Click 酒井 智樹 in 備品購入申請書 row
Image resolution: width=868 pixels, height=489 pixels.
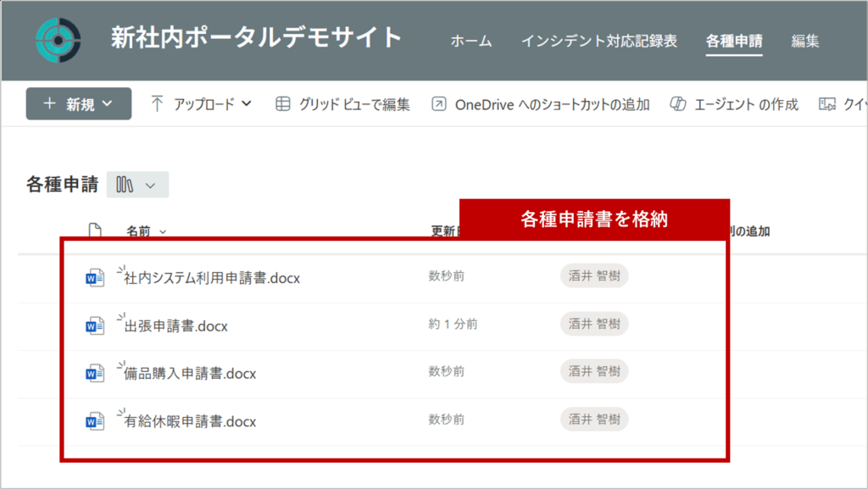[x=594, y=372]
